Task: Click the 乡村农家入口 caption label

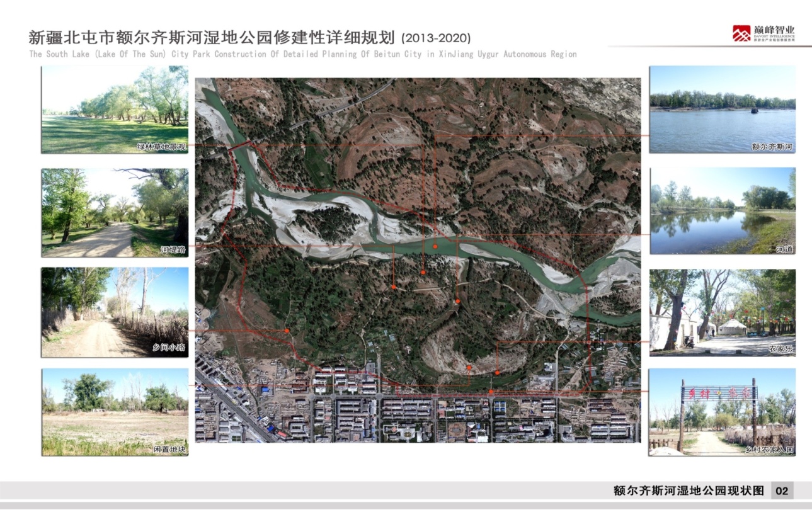Action: click(770, 450)
